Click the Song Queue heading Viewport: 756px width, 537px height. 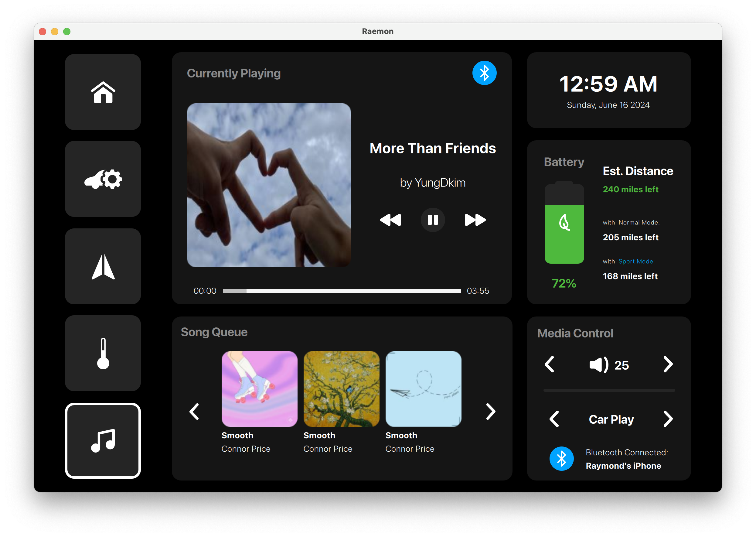tap(214, 332)
